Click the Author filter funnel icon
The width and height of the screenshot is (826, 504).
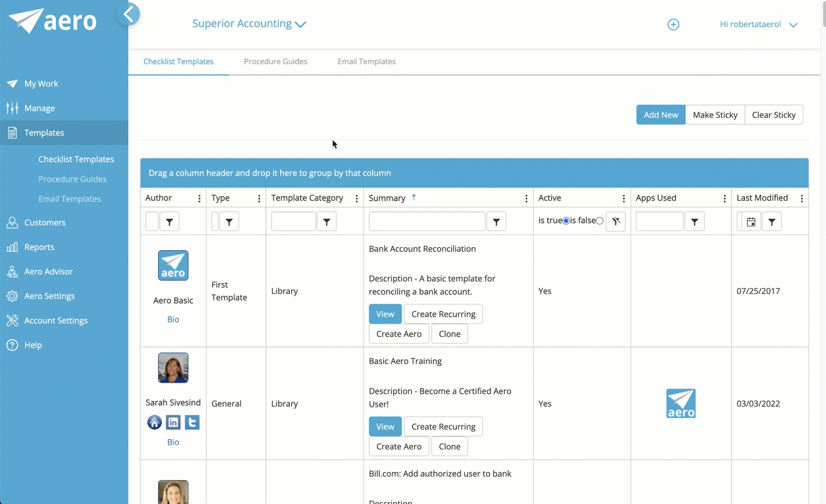coord(170,222)
